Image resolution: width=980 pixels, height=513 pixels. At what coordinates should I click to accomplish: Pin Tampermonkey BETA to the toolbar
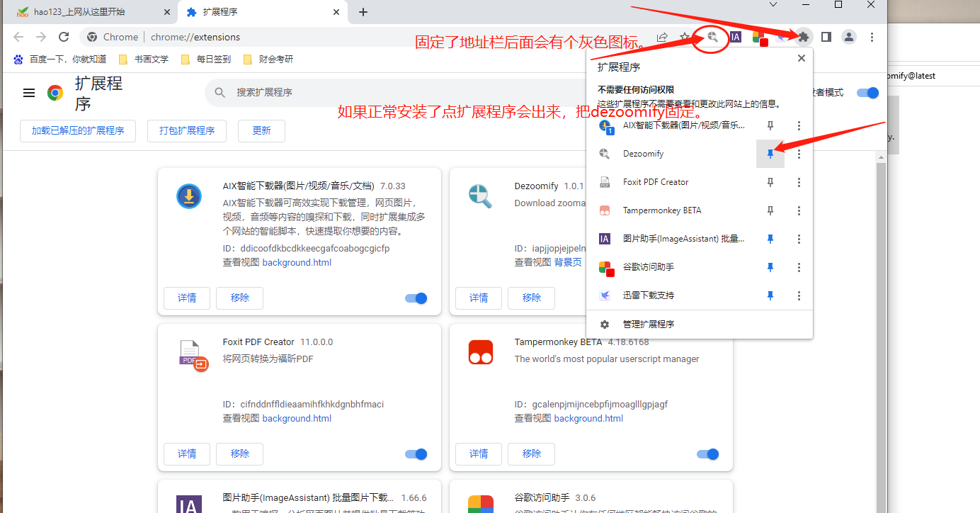770,210
